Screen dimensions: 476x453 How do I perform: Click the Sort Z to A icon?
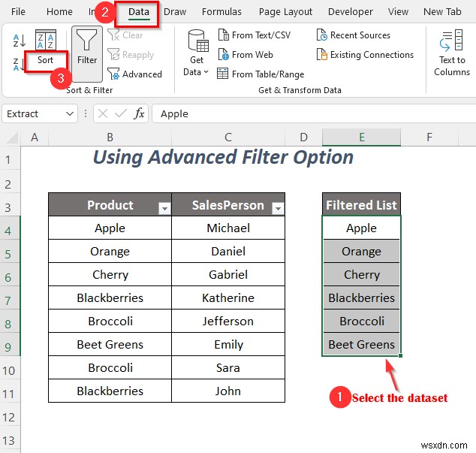pos(19,65)
